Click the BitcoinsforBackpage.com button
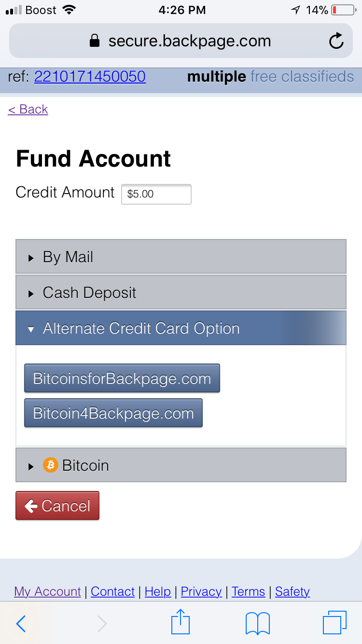Image resolution: width=362 pixels, height=644 pixels. (x=122, y=378)
